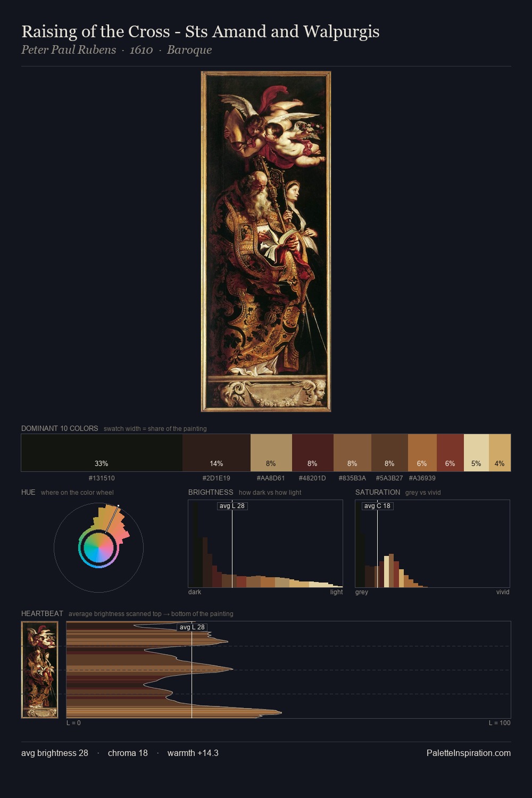This screenshot has height=798, width=532.
Task: Click the '1610' year text
Action: point(142,49)
